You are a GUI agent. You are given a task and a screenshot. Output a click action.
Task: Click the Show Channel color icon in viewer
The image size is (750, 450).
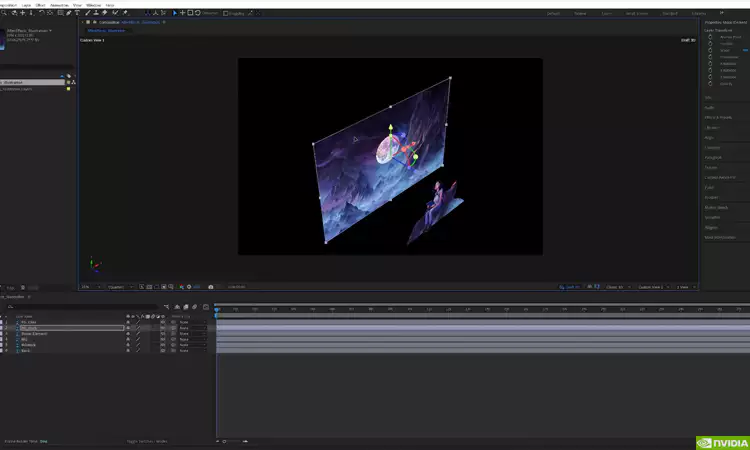tap(181, 287)
